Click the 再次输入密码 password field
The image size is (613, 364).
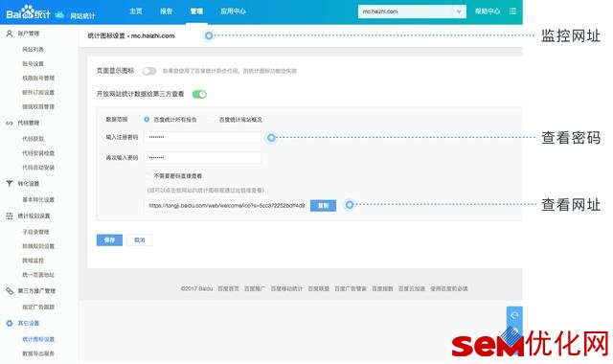(202, 157)
